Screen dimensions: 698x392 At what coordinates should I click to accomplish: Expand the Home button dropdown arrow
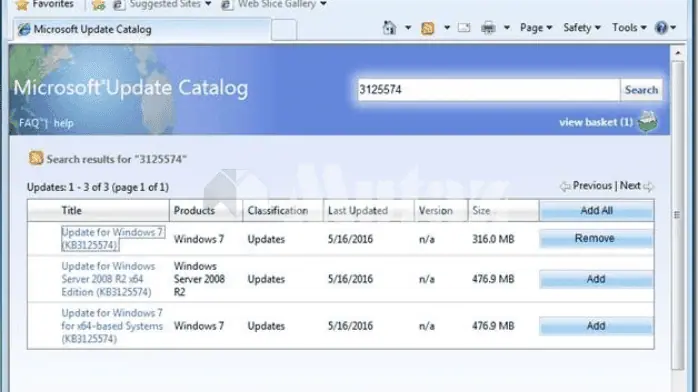coord(408,28)
